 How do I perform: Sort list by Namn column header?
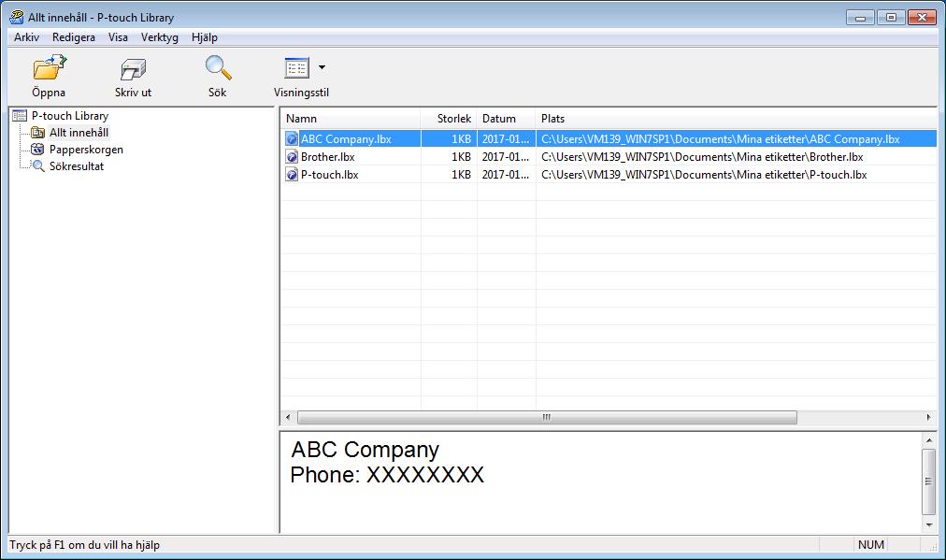pyautogui.click(x=351, y=119)
